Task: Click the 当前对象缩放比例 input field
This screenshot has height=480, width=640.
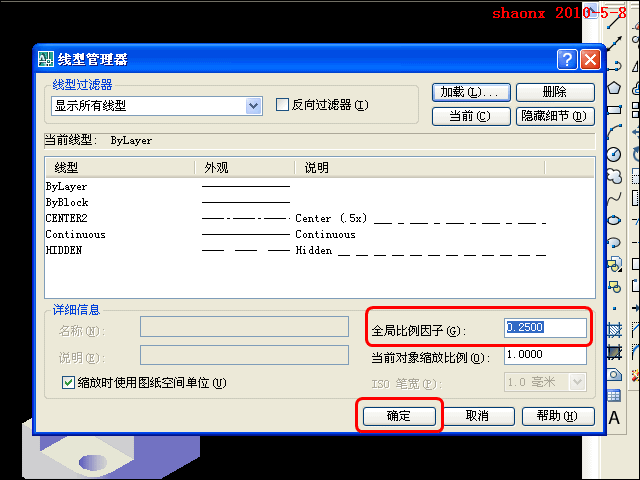Action: click(545, 355)
